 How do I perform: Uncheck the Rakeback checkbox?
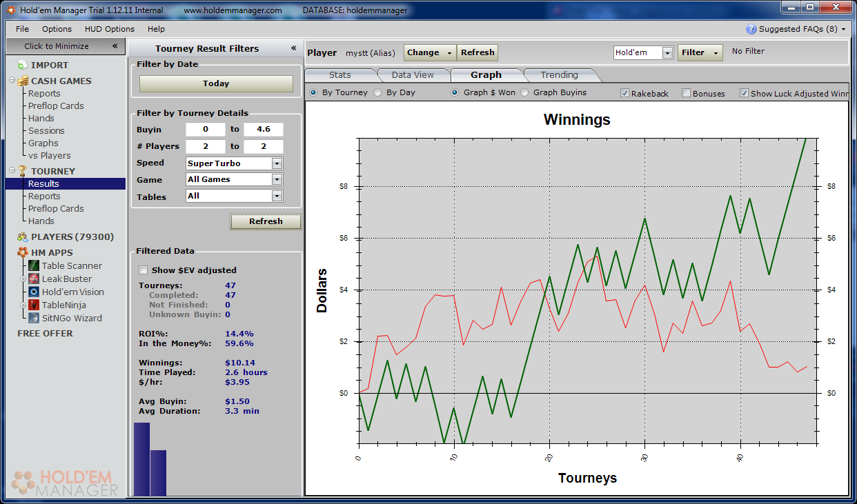pyautogui.click(x=624, y=93)
